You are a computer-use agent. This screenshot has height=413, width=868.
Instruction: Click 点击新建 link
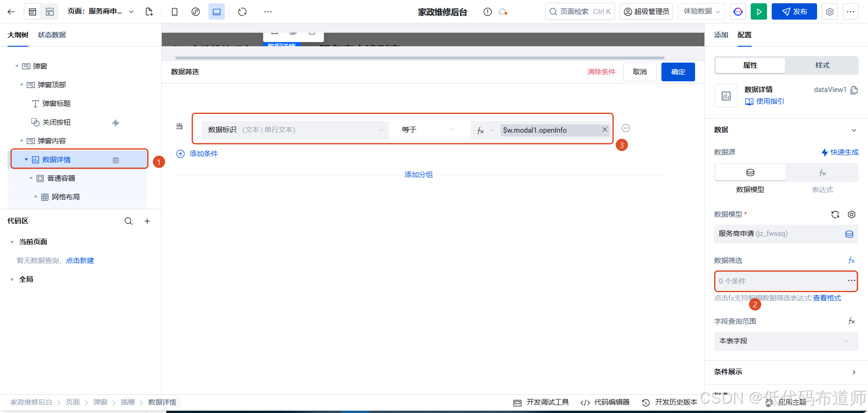80,261
